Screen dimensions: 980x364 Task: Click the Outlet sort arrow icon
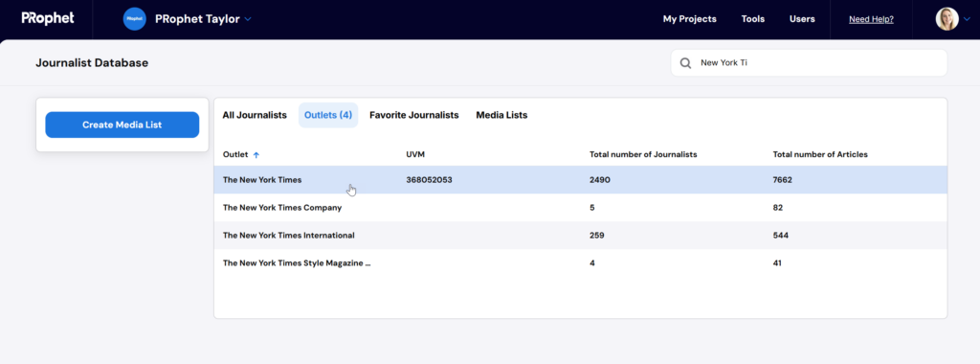click(x=256, y=155)
